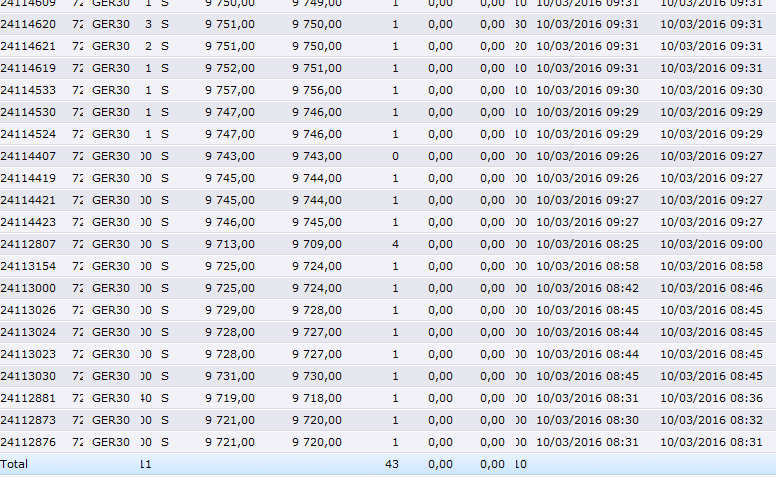Screen dimensions: 776x477
Task: Click the open time 10/03/2016 08:42
Action: tap(587, 288)
